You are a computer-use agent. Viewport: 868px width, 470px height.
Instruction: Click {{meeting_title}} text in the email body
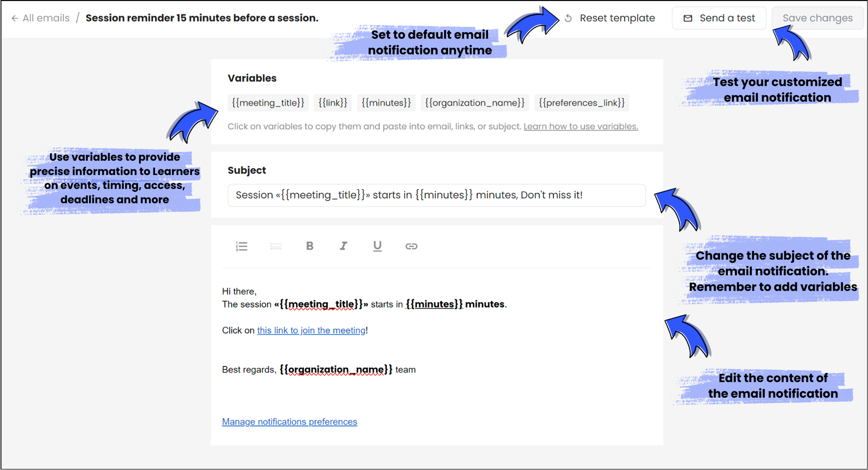321,304
